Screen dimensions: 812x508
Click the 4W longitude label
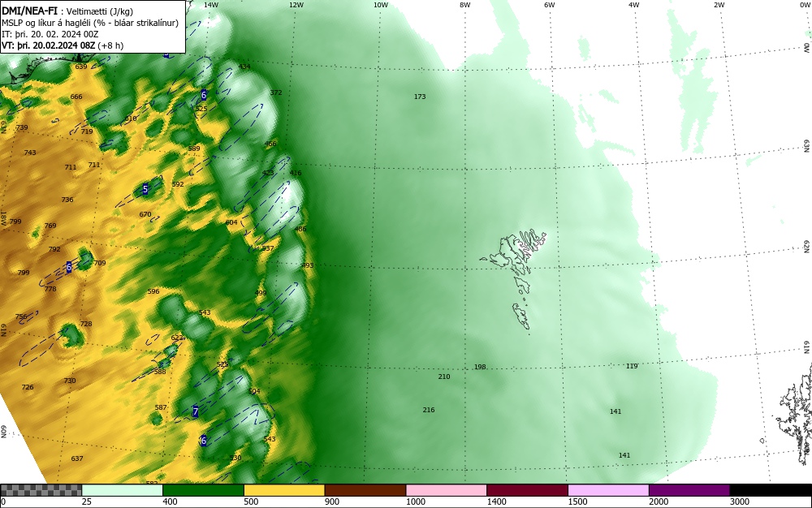634,5
